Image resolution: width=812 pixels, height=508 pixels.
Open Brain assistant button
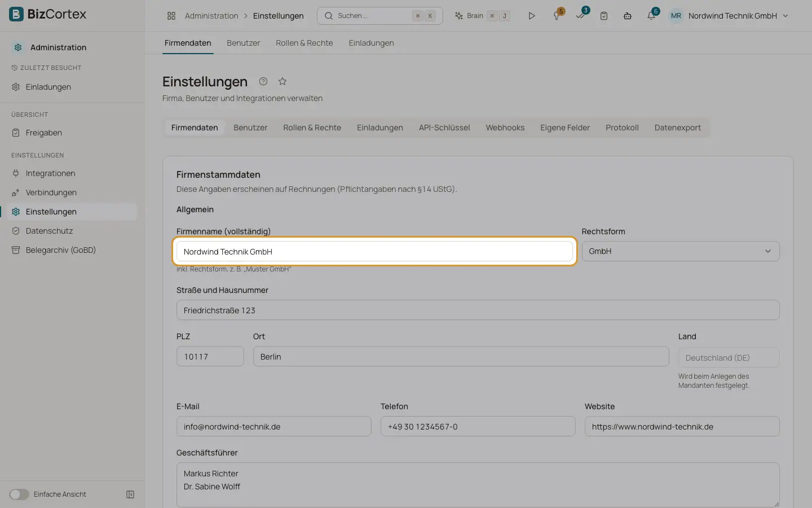[483, 16]
